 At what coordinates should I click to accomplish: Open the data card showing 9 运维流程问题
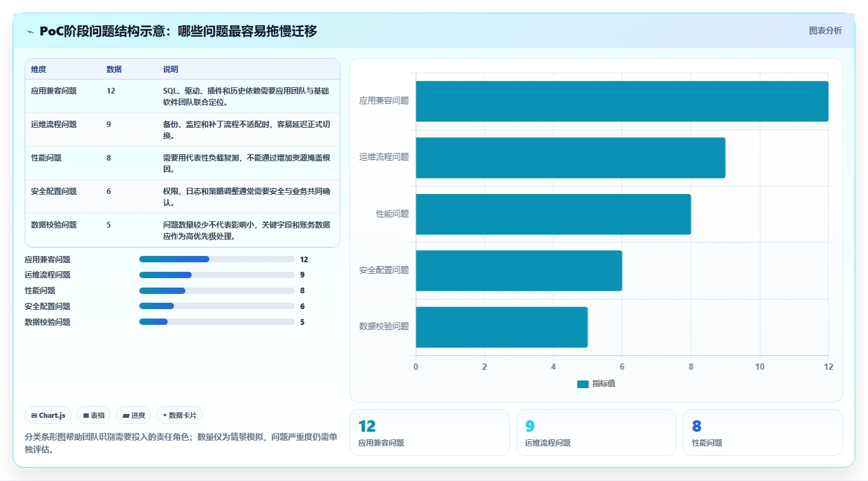click(x=596, y=432)
